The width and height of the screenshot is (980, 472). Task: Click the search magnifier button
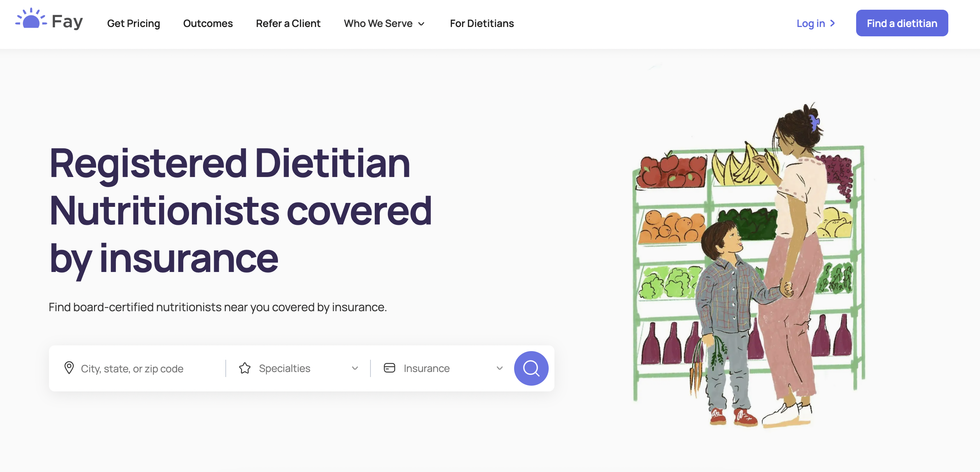tap(531, 368)
